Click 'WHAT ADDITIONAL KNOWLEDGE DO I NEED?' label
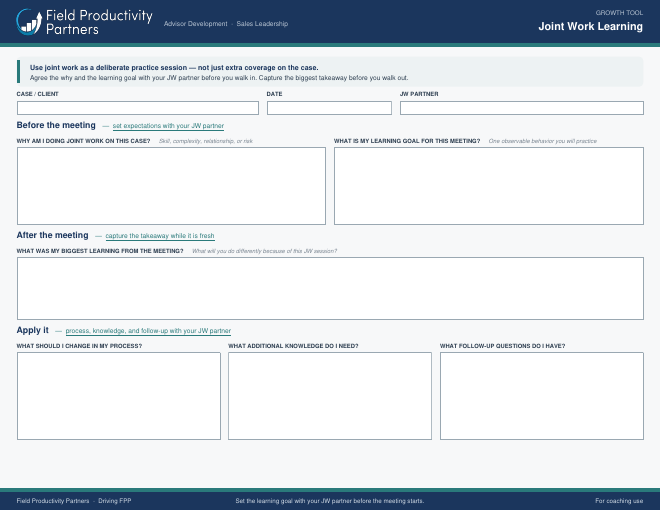 coord(293,346)
